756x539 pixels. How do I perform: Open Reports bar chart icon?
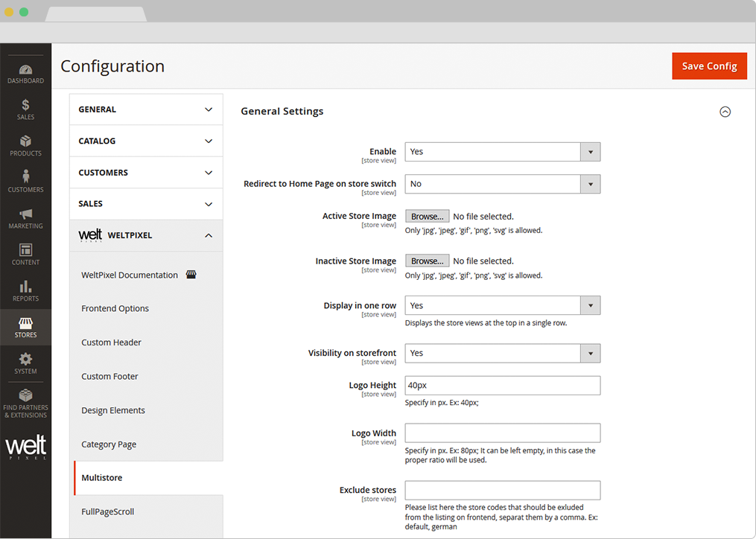point(25,290)
